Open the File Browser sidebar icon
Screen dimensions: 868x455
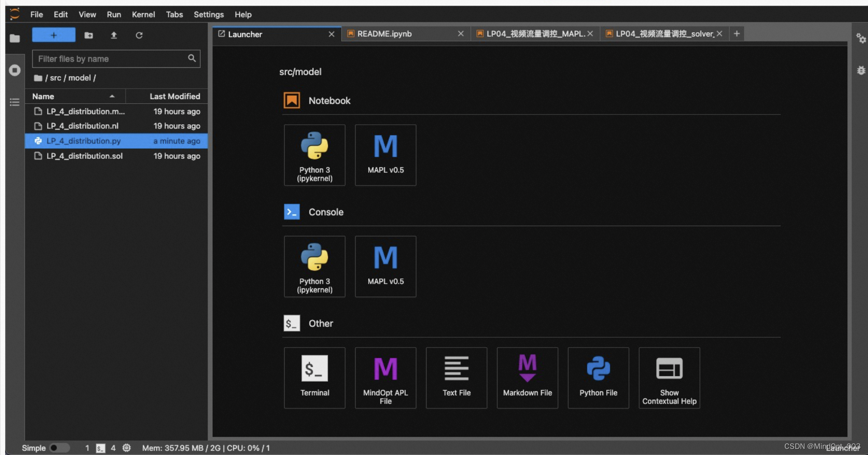[14, 38]
